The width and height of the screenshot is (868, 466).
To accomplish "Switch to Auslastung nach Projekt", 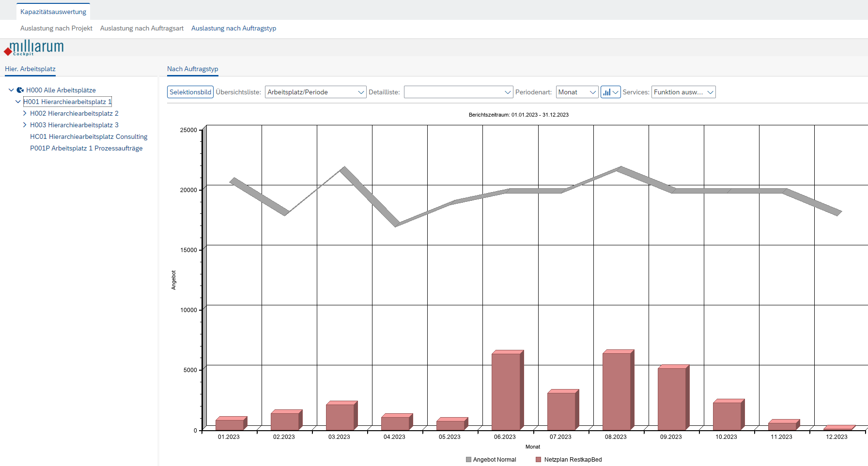I will point(56,28).
